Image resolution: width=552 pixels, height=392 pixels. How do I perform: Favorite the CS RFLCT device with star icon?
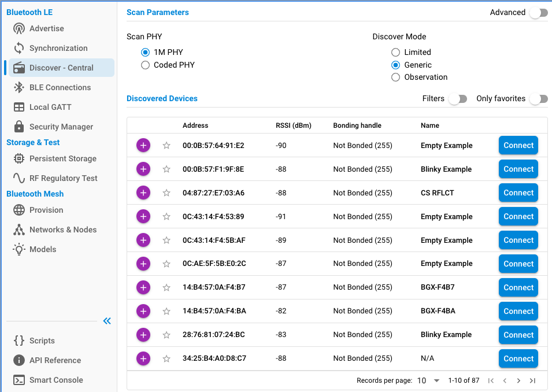click(x=166, y=193)
